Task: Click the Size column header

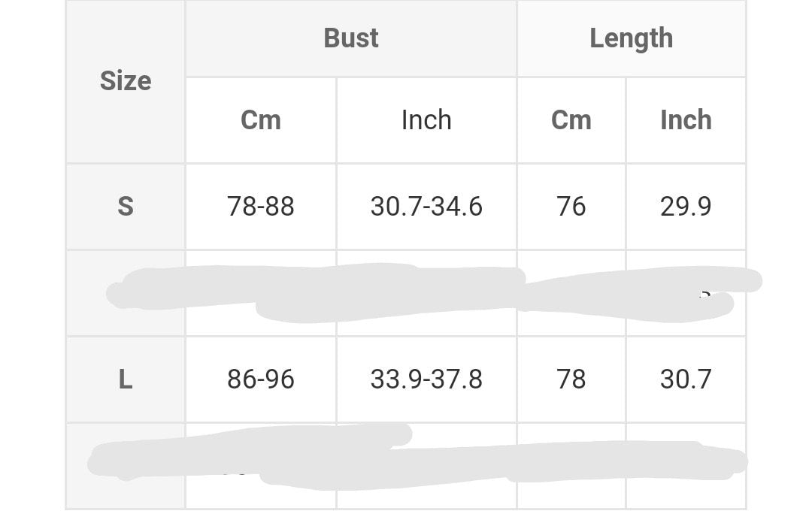Action: 126,81
